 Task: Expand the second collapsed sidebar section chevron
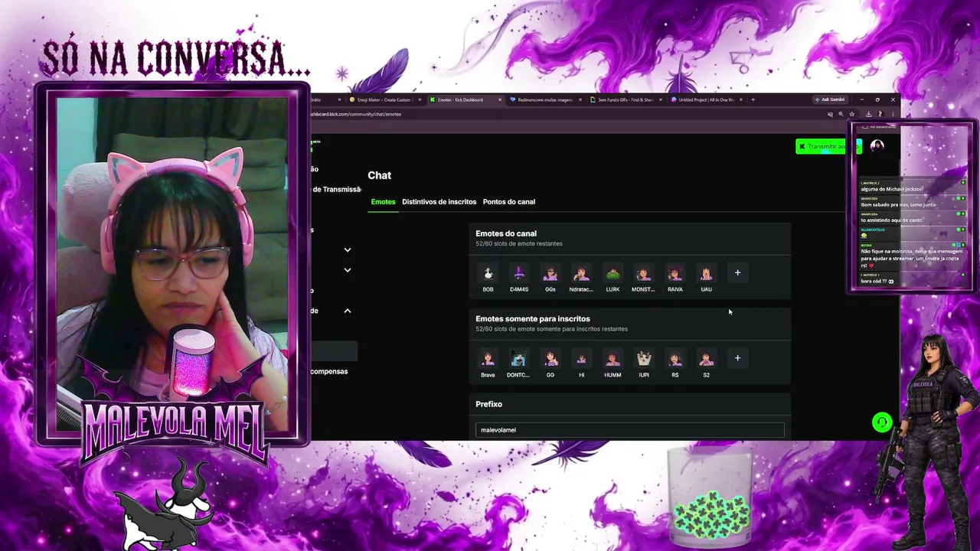point(348,270)
